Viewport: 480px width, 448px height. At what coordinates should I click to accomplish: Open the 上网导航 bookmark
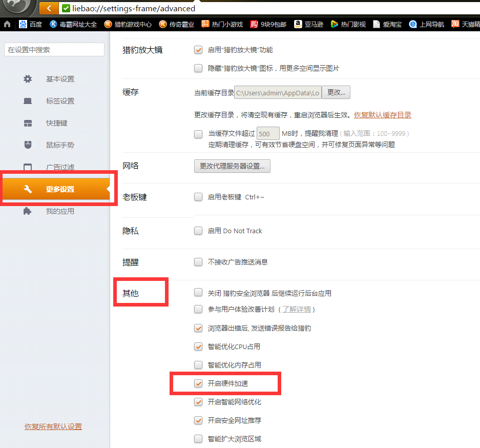coord(427,24)
